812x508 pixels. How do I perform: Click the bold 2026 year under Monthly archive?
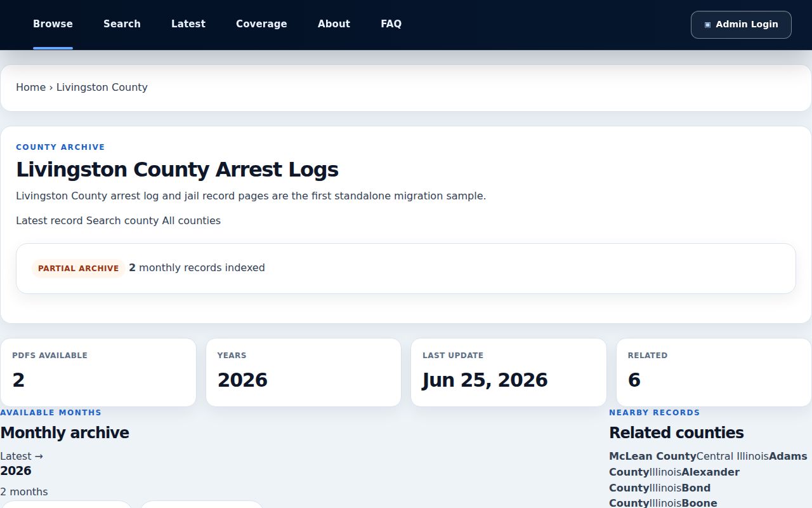point(16,471)
